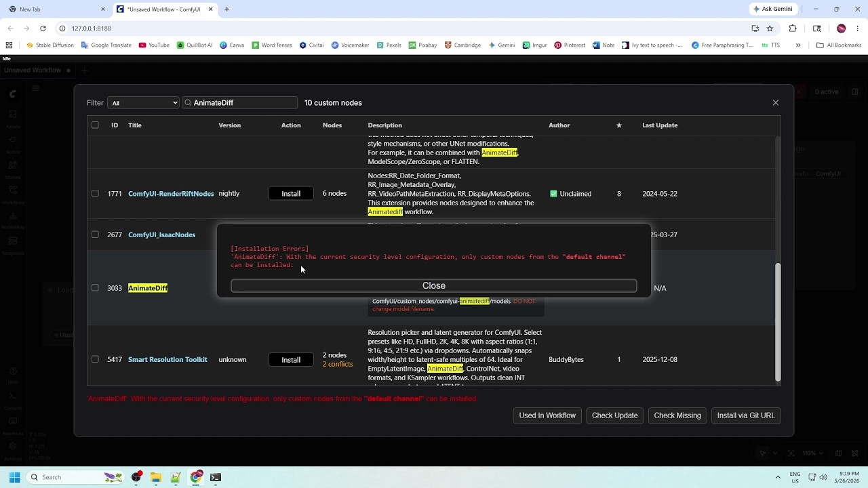Open the Pinterest bookmark

point(570,45)
